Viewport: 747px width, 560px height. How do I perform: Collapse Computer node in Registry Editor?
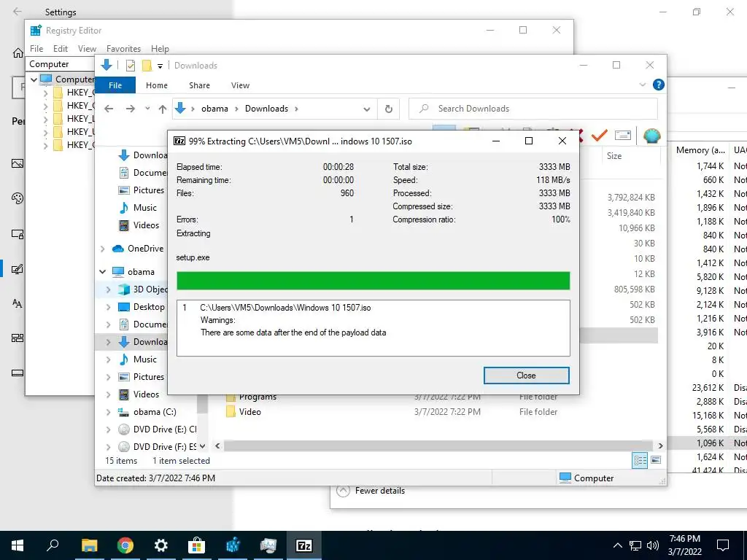point(34,79)
